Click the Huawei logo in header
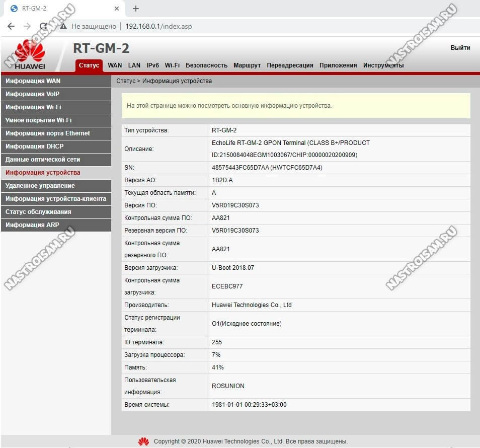The width and height of the screenshot is (480, 448). click(x=30, y=55)
